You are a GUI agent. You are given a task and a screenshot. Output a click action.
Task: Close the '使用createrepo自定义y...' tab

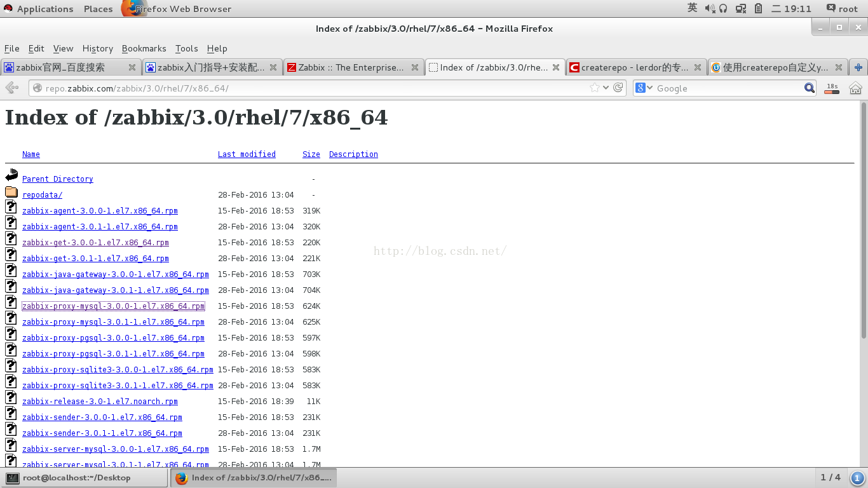click(x=839, y=67)
